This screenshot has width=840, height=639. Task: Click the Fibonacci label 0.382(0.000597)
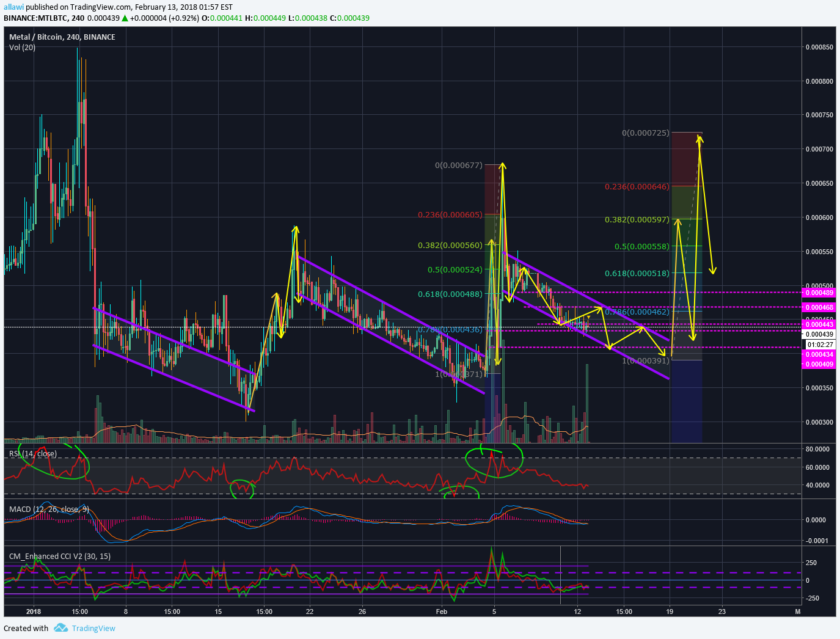637,219
